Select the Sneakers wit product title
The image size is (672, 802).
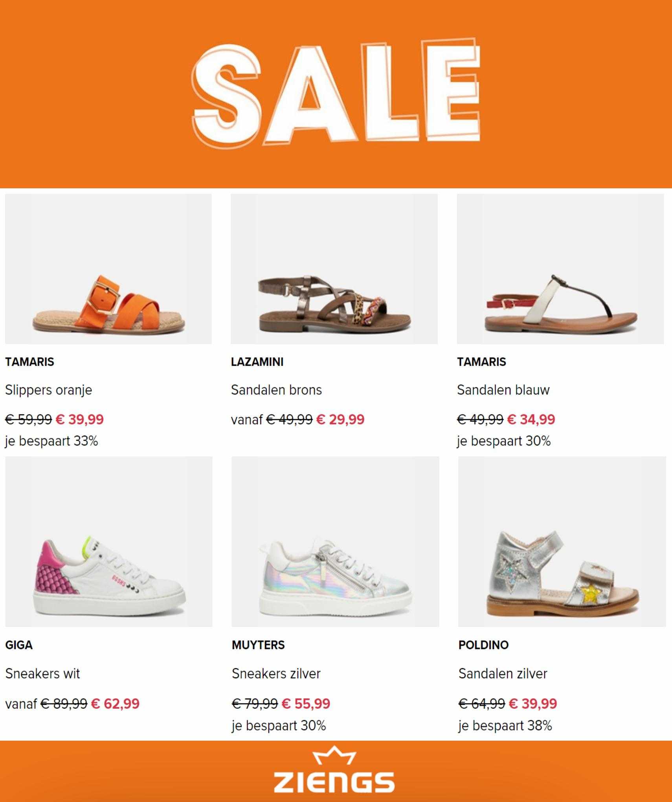click(x=42, y=674)
